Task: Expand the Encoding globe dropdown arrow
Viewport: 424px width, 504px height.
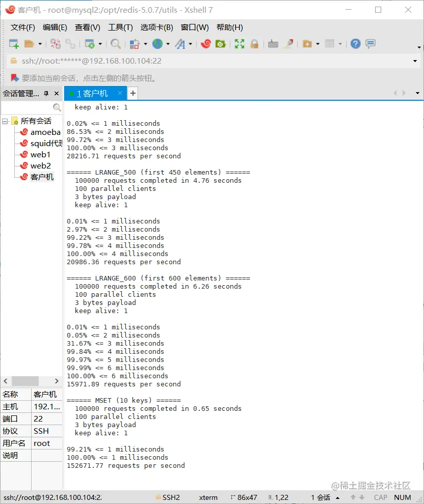Action: (x=168, y=44)
